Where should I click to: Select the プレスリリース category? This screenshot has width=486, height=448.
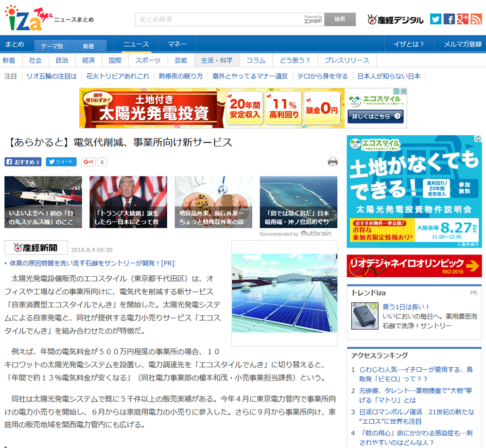tap(347, 60)
